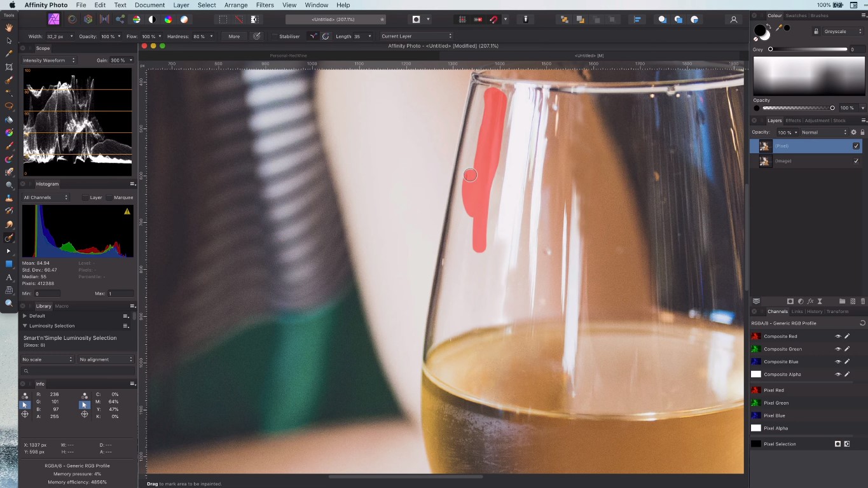Click the More button in the brush options

coord(234,36)
